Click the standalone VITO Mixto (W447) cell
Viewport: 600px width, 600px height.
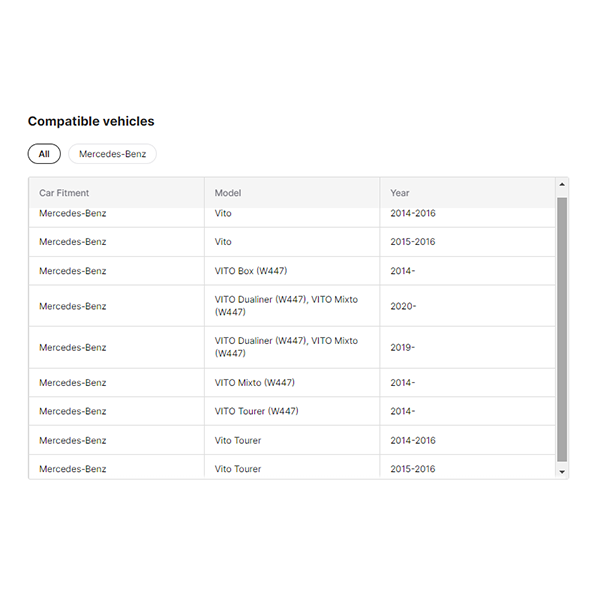[x=255, y=383]
